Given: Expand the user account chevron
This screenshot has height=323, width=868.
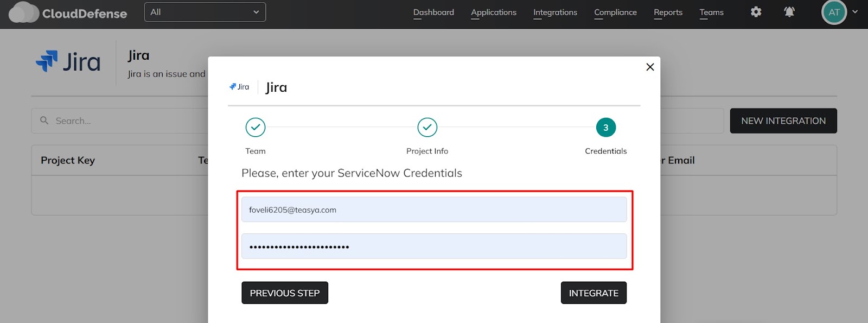Looking at the screenshot, I should [855, 11].
